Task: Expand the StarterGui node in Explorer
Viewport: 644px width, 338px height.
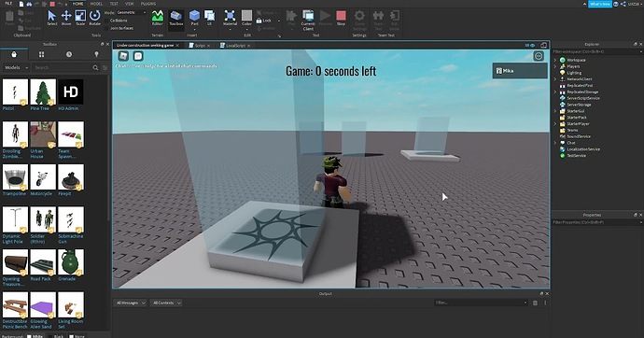Action: [x=555, y=111]
